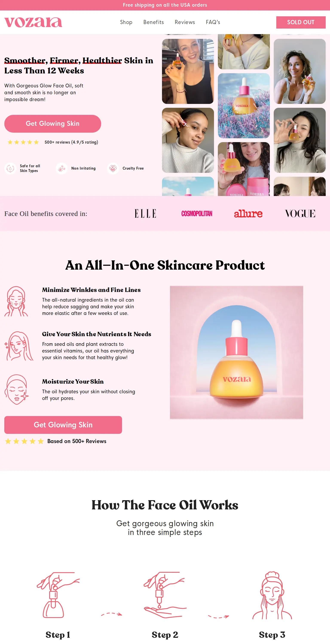Open the Reviews navigation link
This screenshot has width=330, height=644.
click(185, 22)
